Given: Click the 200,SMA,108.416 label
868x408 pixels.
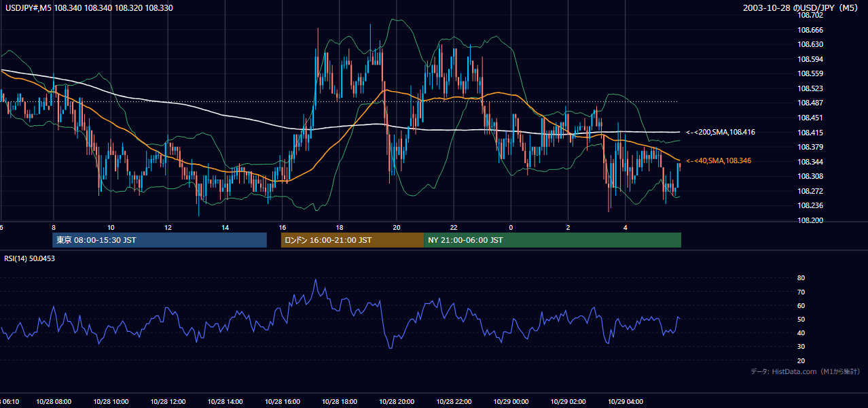Looking at the screenshot, I should [x=720, y=133].
